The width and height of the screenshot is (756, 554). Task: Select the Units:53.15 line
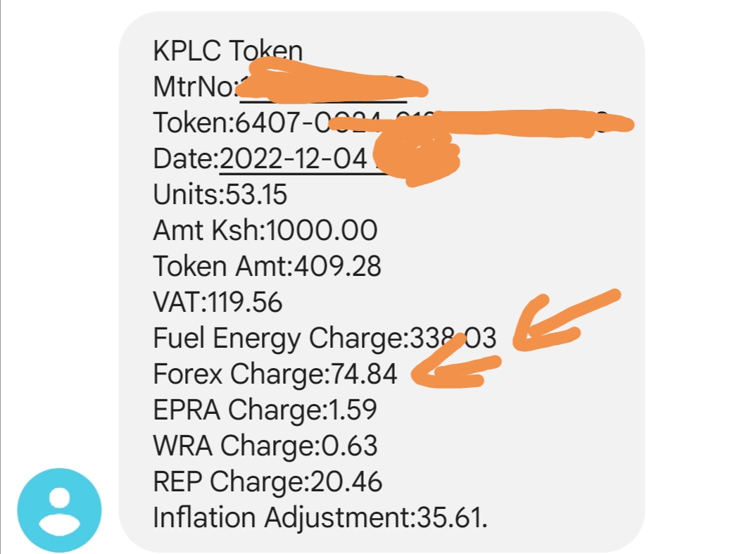220,194
